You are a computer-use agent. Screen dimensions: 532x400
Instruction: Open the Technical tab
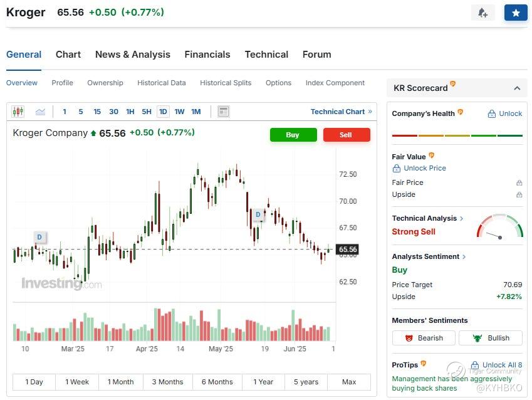[x=267, y=55]
